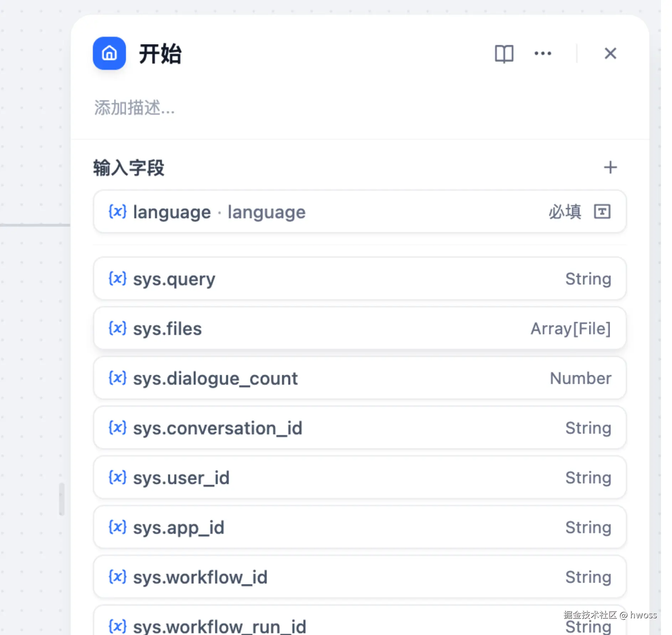The height and width of the screenshot is (635, 672).
Task: Click the canvas scrollbar handle left of panel
Action: click(x=62, y=499)
